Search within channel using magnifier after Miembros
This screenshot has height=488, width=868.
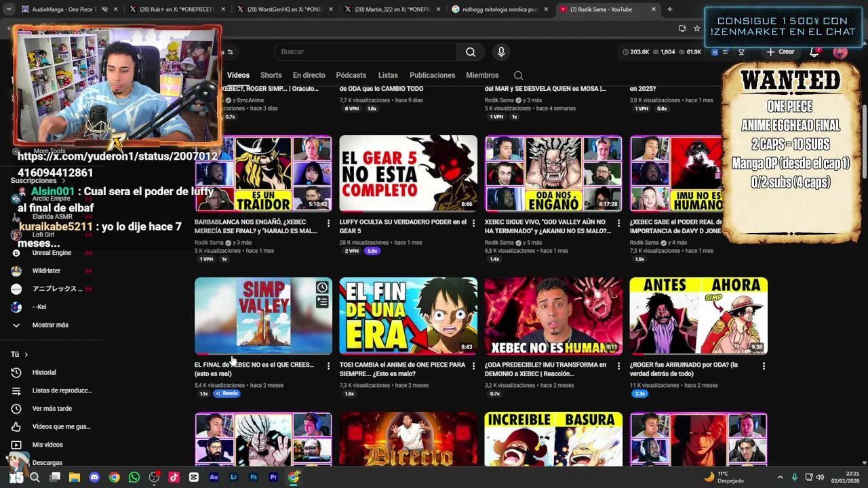tap(518, 75)
